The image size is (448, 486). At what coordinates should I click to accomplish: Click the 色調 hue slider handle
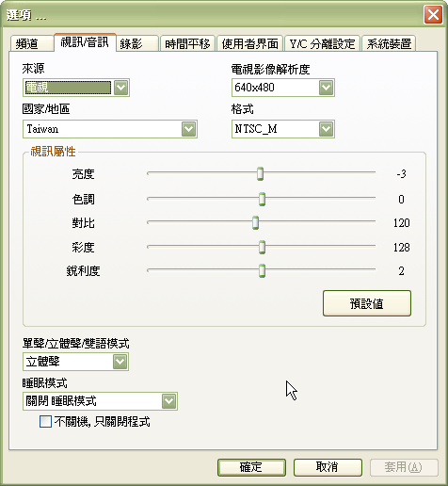pyautogui.click(x=262, y=199)
